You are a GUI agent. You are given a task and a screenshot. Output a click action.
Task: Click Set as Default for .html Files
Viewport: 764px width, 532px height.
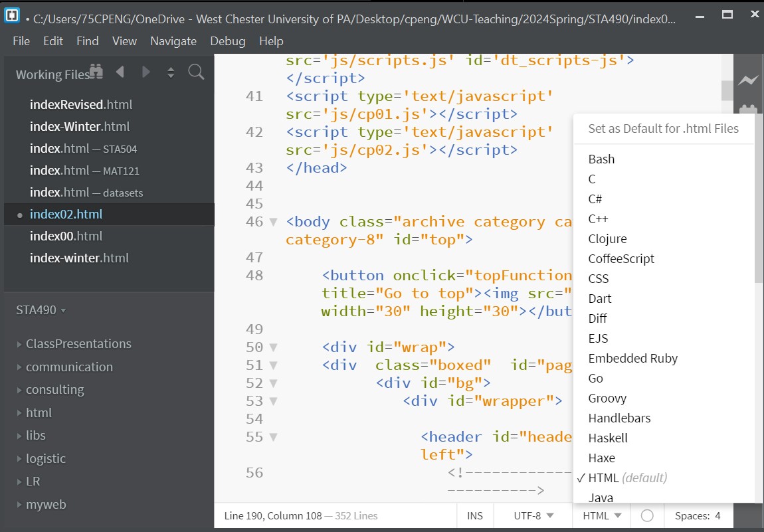[x=664, y=129]
